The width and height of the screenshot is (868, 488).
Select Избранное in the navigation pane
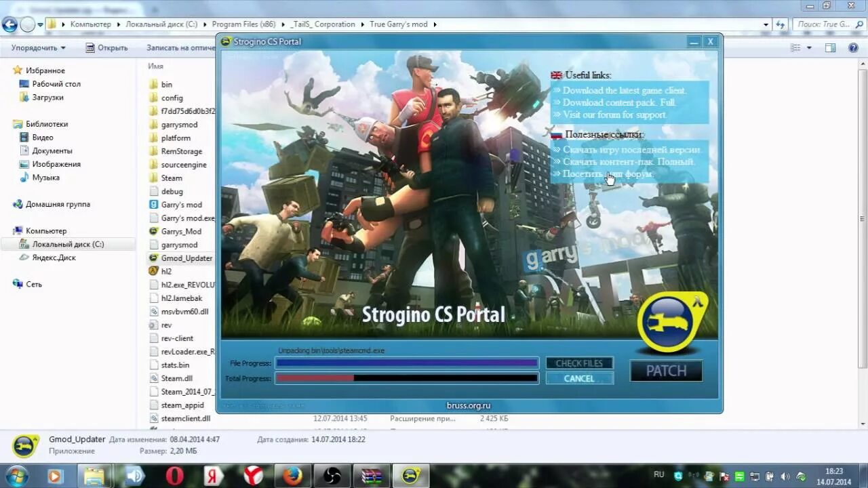(45, 70)
